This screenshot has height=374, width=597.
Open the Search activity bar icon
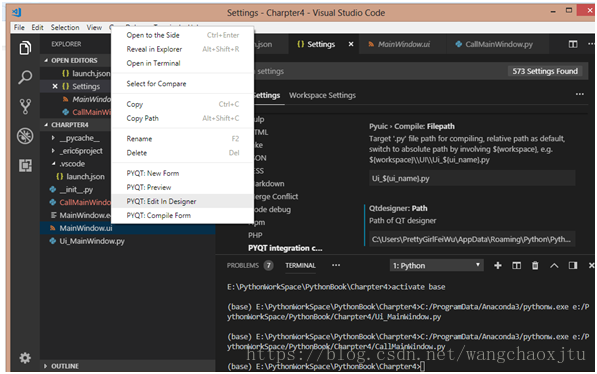pos(25,77)
